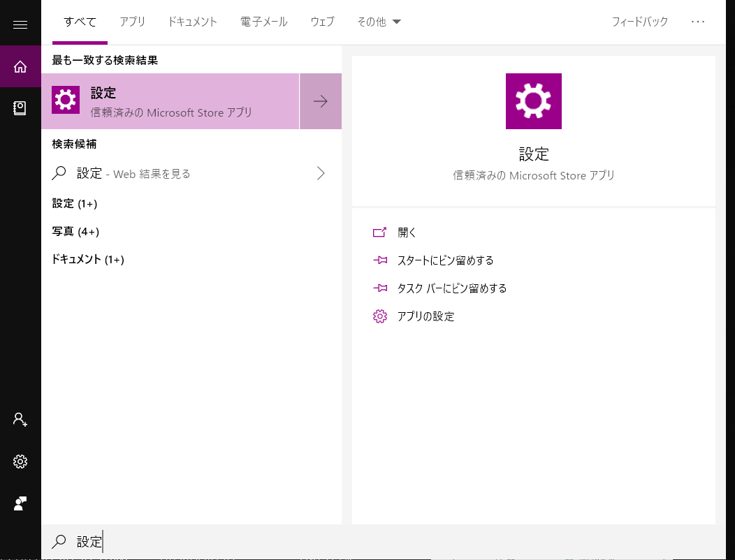Click the pin icon beside タスク バーにピン留めする
The width and height of the screenshot is (735, 560).
click(x=380, y=288)
